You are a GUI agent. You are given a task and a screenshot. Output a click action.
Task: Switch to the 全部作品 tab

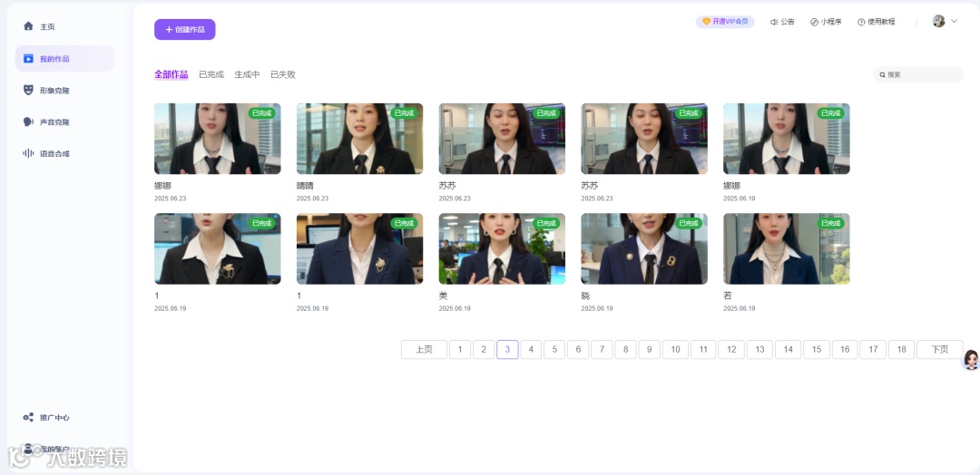(x=171, y=74)
